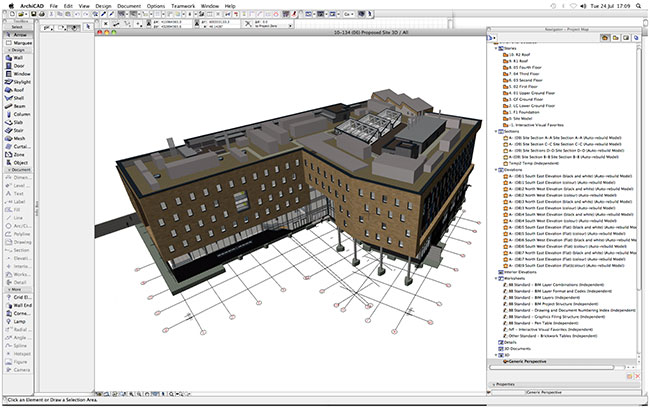Select the Column tool
This screenshot has width=650, height=408.
[x=20, y=112]
